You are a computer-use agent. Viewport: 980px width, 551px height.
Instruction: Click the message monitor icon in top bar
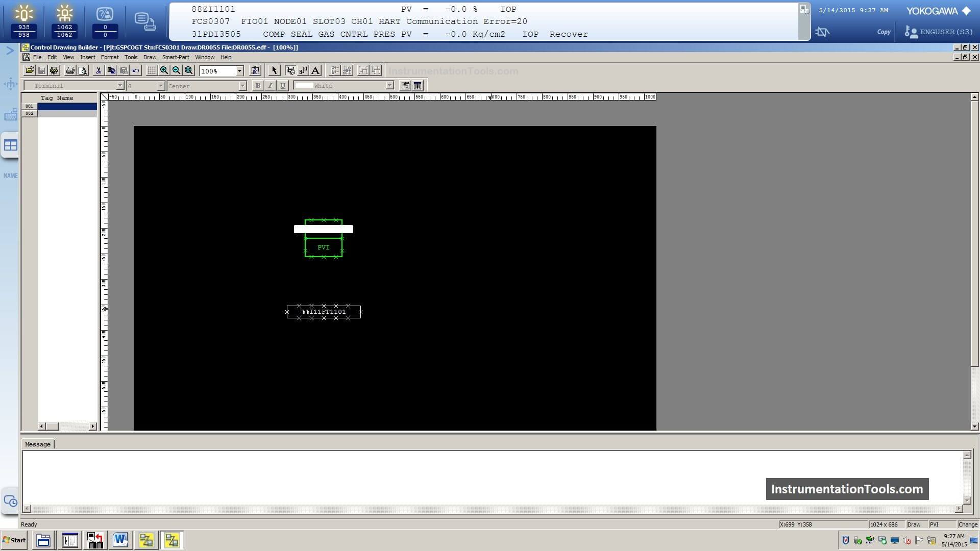pos(145,21)
